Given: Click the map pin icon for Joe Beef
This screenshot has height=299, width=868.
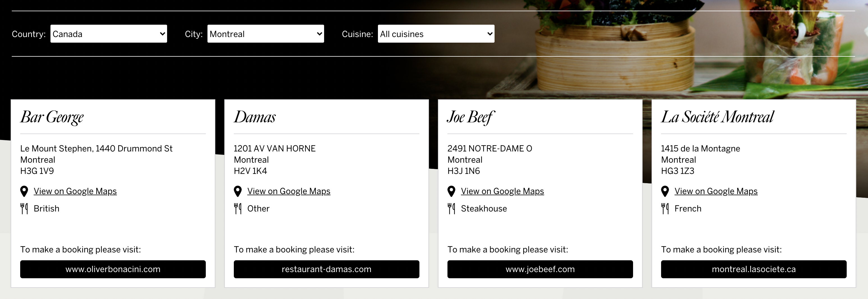Looking at the screenshot, I should [451, 191].
